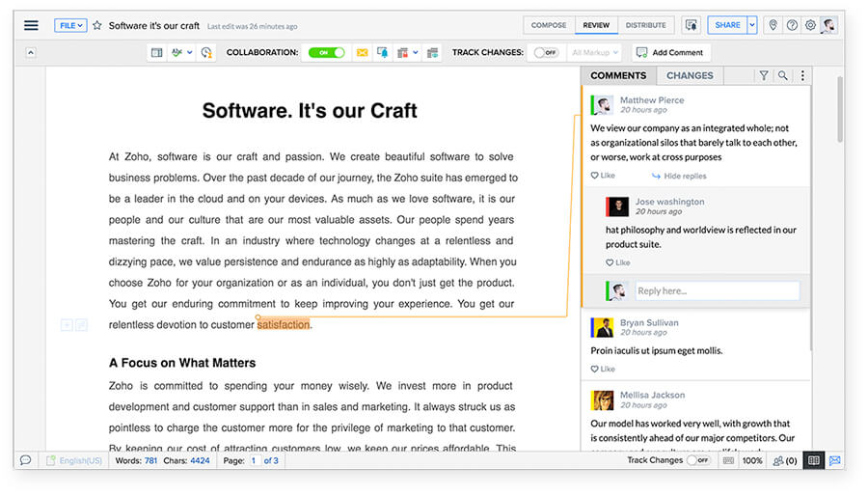
Task: Open the hamburger main menu
Action: pyautogui.click(x=32, y=26)
